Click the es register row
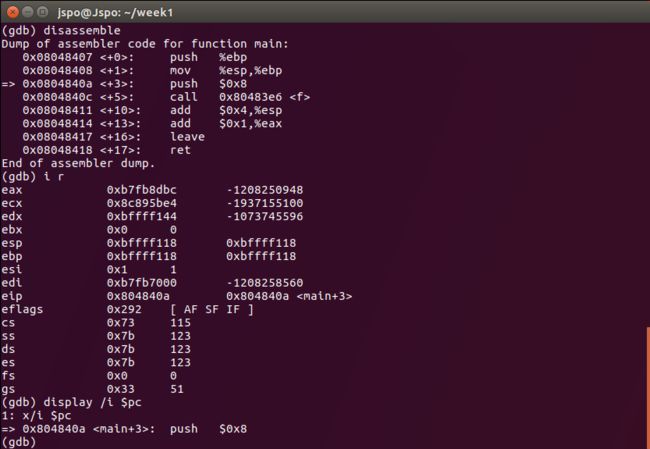Viewport: 650px width, 449px height. [x=96, y=362]
